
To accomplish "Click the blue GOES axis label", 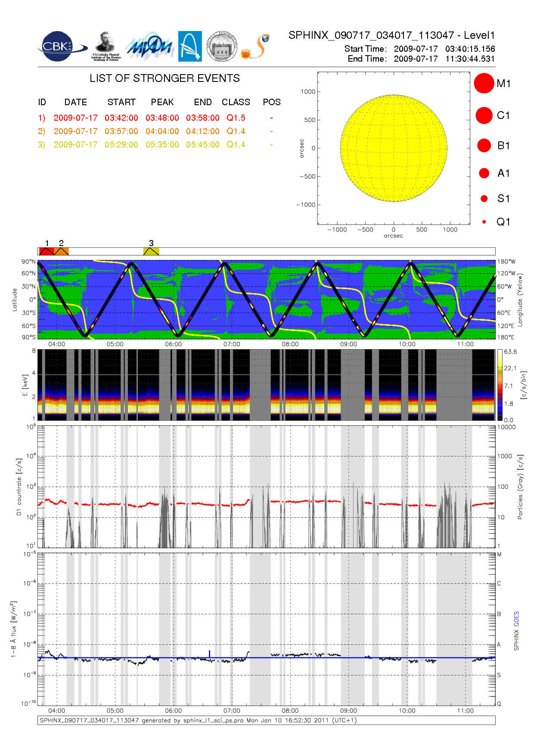I will pyautogui.click(x=516, y=619).
